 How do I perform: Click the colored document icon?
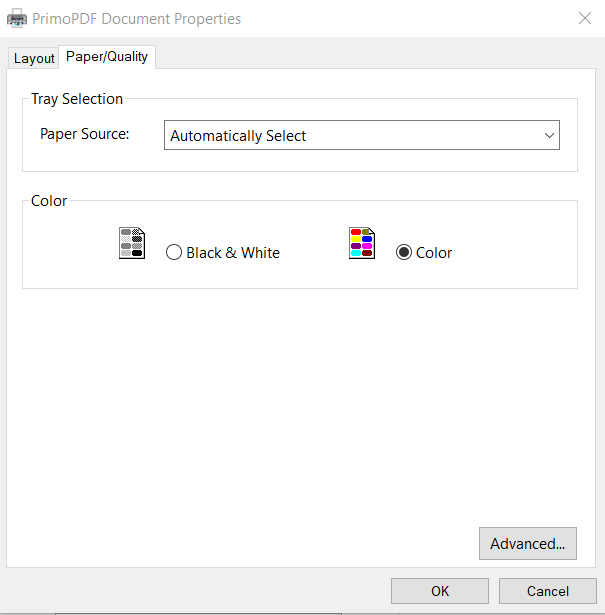tap(362, 243)
